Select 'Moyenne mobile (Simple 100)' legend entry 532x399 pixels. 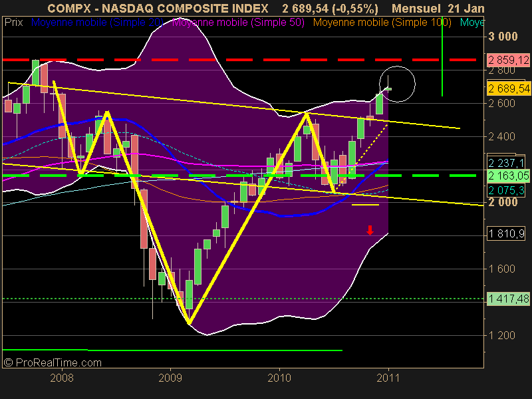(x=382, y=23)
